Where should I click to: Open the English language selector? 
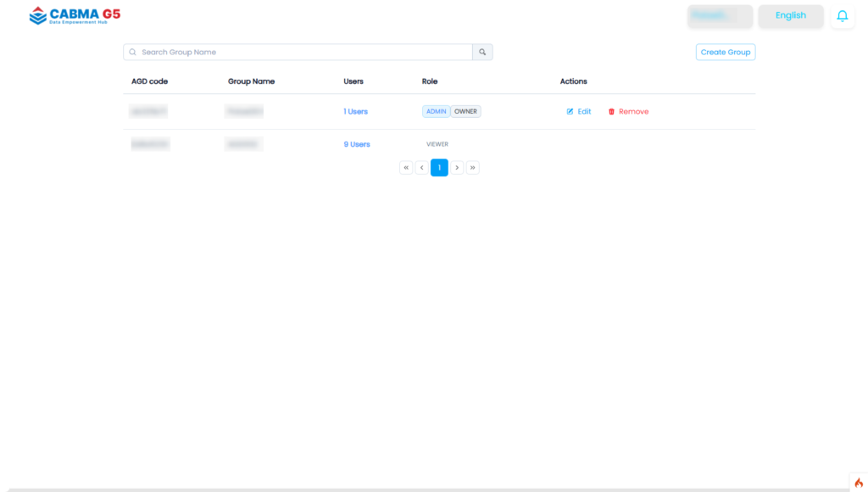790,16
